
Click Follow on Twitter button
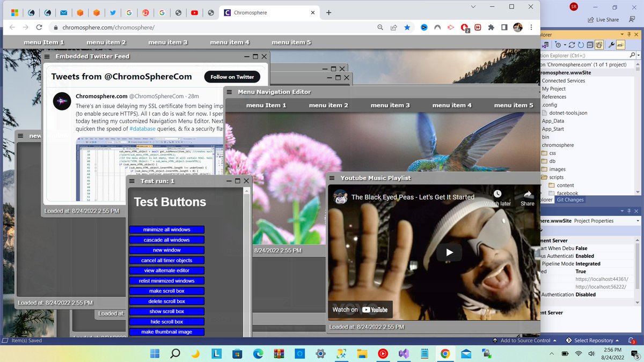pos(232,77)
